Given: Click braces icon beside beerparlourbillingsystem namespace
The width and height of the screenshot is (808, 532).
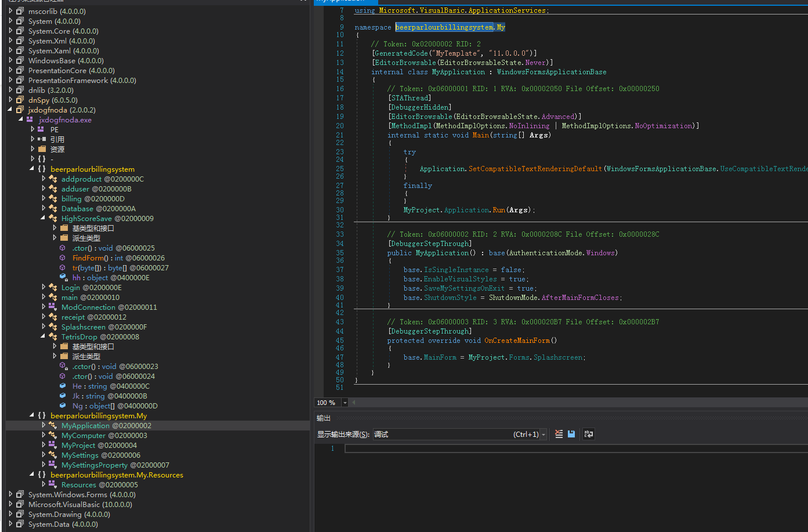Looking at the screenshot, I should click(41, 169).
